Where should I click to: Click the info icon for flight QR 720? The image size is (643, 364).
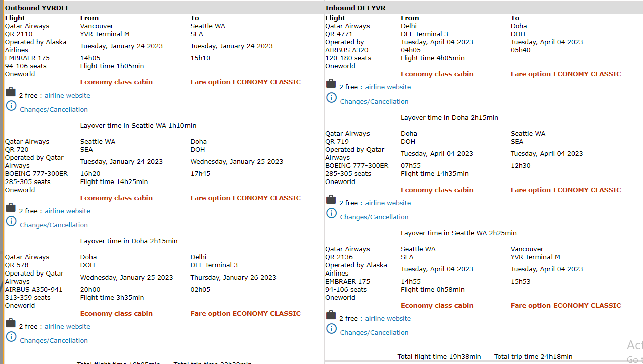[x=11, y=221]
